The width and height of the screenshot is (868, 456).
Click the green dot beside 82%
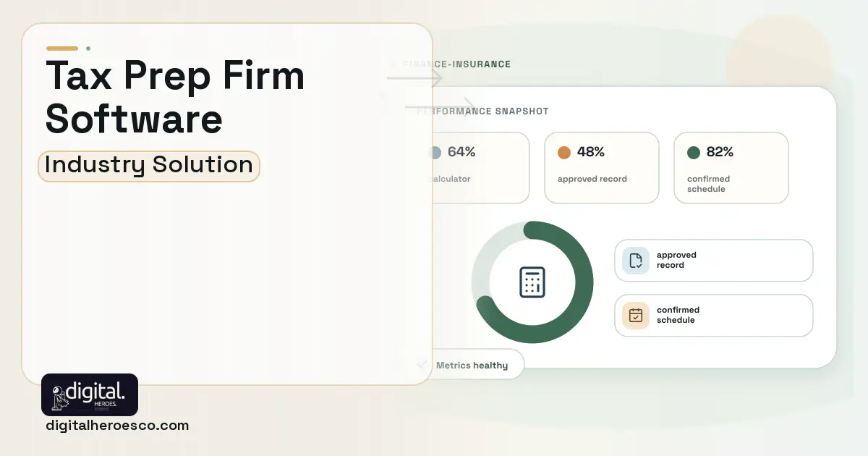point(694,153)
